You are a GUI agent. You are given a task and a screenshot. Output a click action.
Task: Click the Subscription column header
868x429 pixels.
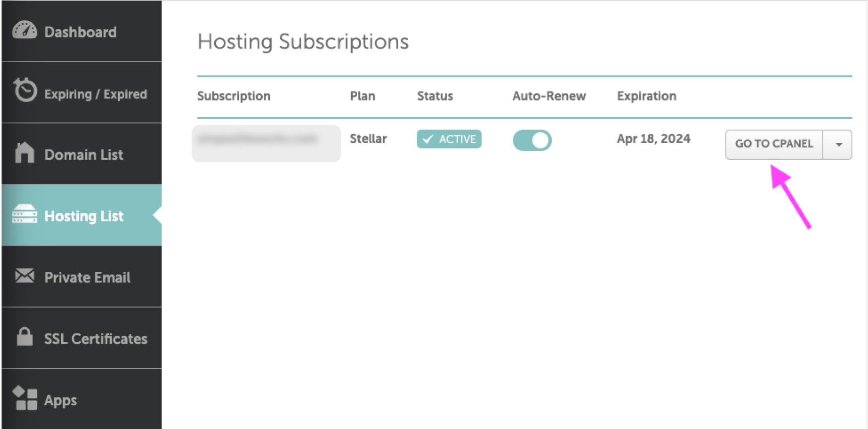pyautogui.click(x=233, y=96)
